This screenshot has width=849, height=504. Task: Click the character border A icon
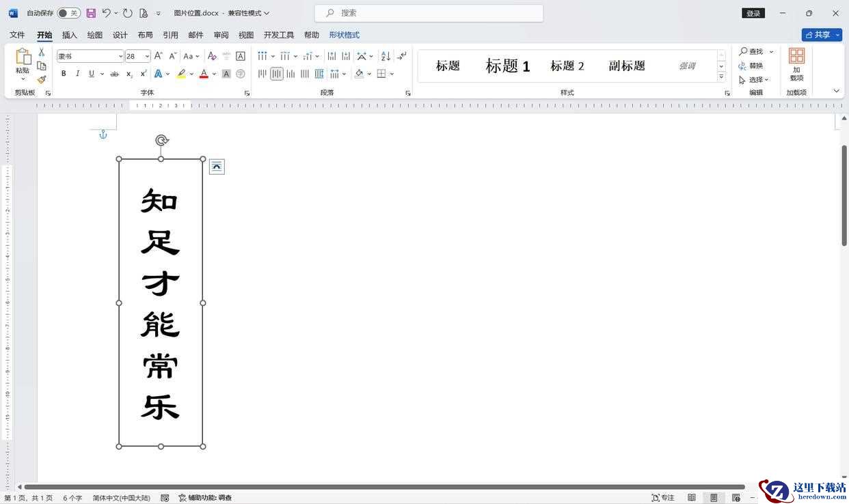coord(241,56)
